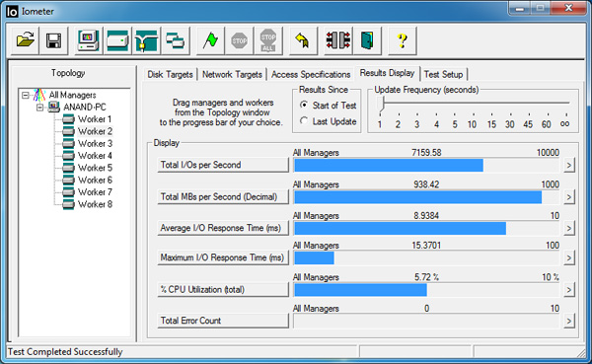Start a new manager

pyautogui.click(x=89, y=40)
